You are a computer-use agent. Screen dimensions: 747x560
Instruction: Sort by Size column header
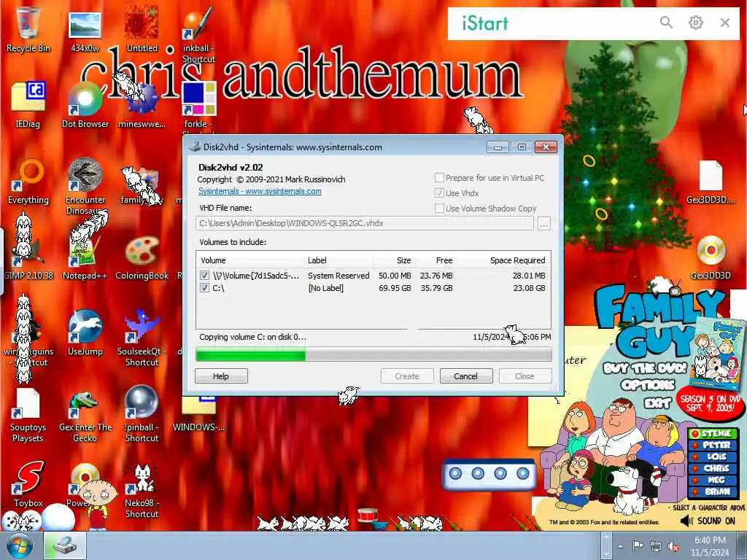pos(395,260)
